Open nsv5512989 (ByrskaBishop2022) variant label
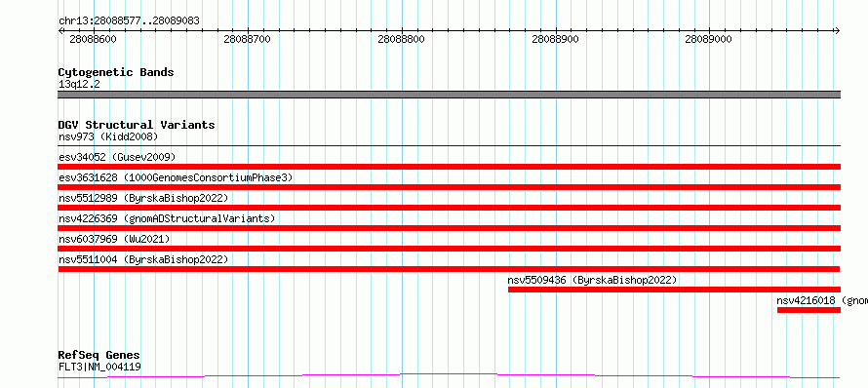This screenshot has width=868, height=388. point(143,198)
